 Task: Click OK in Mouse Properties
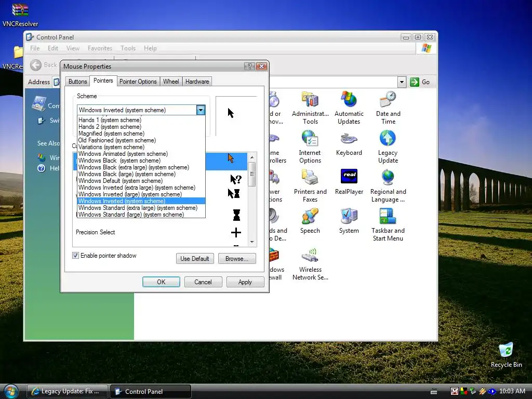161,282
